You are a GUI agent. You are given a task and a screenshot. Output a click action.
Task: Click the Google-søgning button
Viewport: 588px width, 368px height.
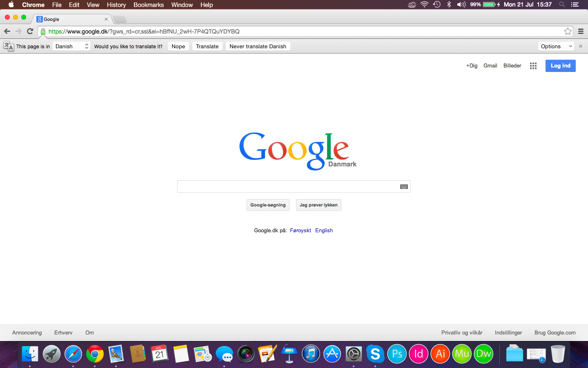(x=268, y=205)
